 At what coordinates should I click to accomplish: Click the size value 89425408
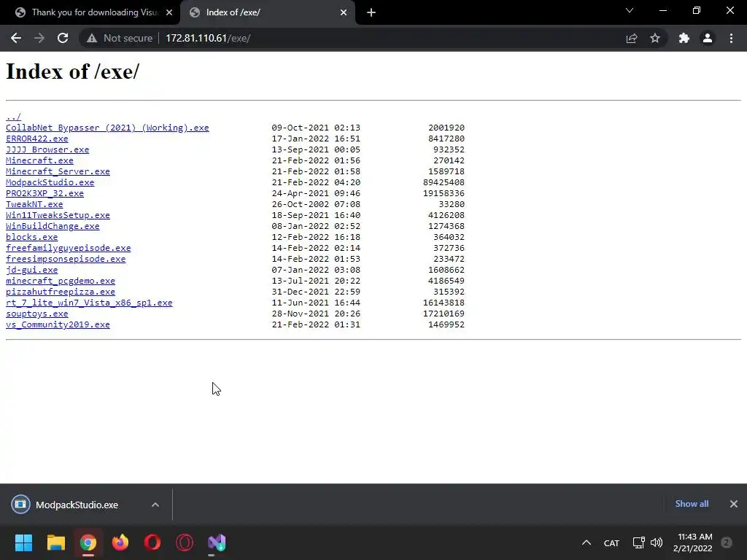click(444, 182)
